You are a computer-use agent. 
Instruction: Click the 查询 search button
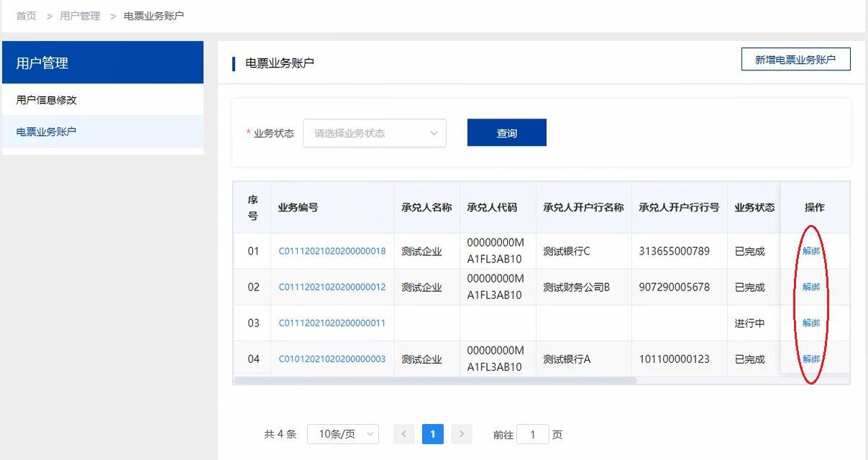tap(506, 132)
